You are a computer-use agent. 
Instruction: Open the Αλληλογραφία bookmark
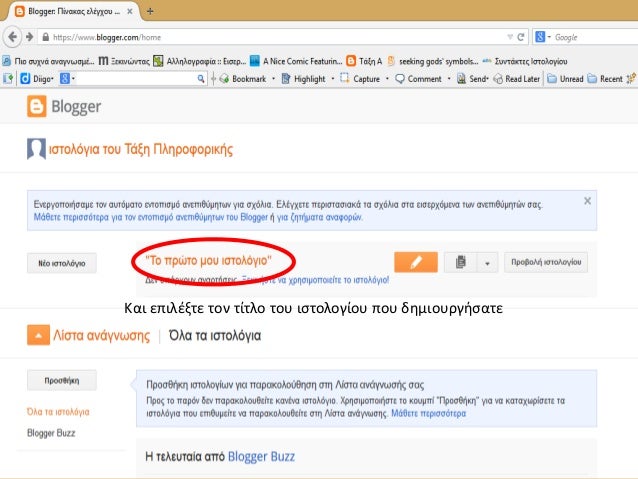(199, 61)
